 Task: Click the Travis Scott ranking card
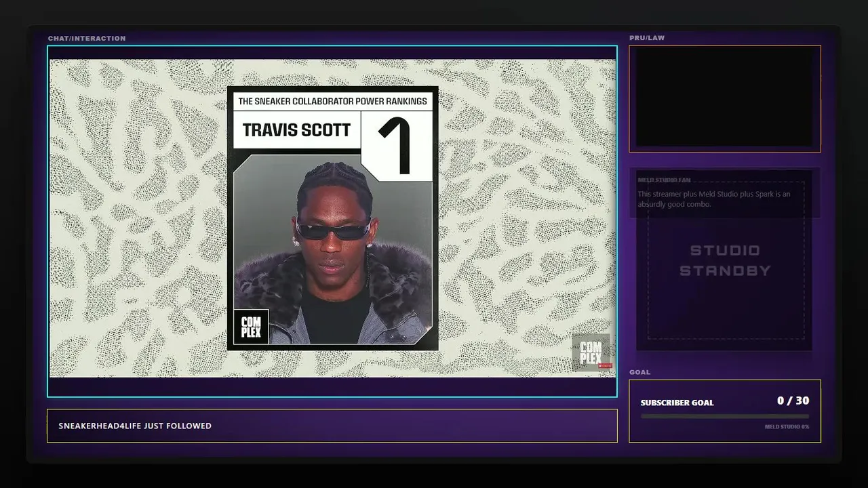click(x=333, y=218)
